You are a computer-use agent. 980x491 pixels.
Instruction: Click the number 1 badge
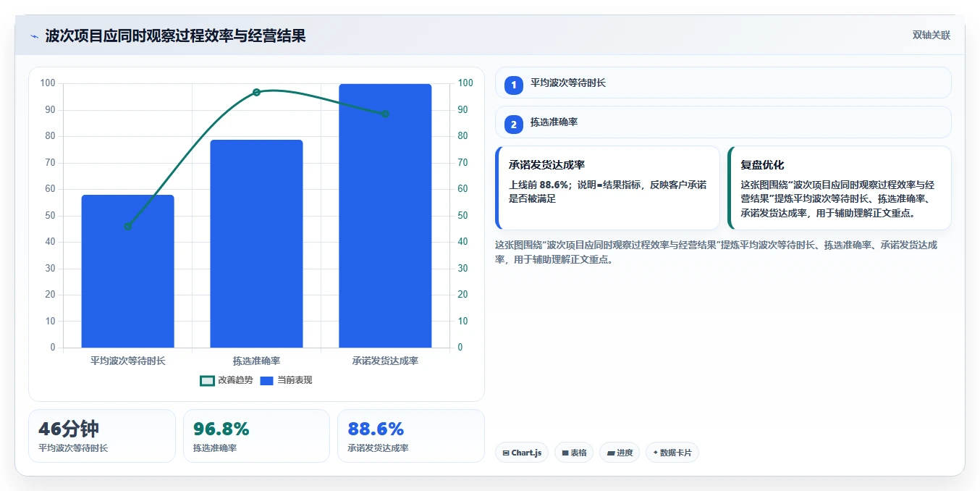(x=514, y=85)
